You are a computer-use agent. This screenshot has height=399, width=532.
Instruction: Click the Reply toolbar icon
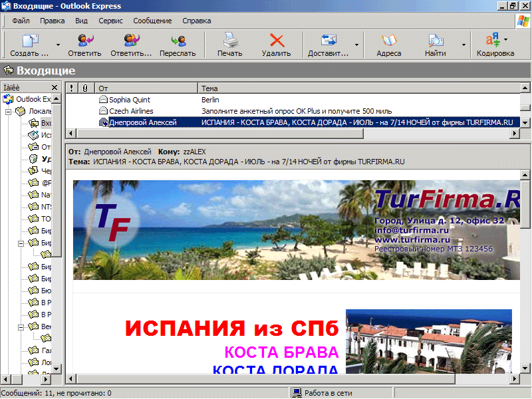84,41
